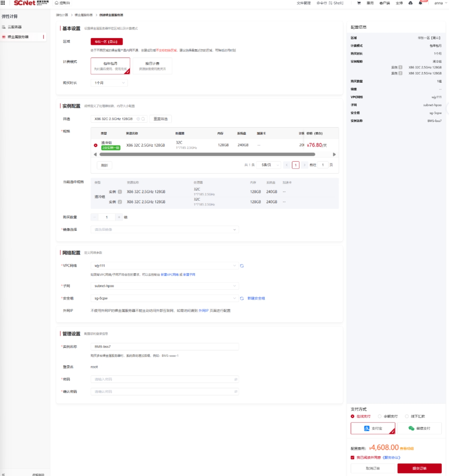
Task: Toggle the service agreement checkbox
Action: coord(352,457)
